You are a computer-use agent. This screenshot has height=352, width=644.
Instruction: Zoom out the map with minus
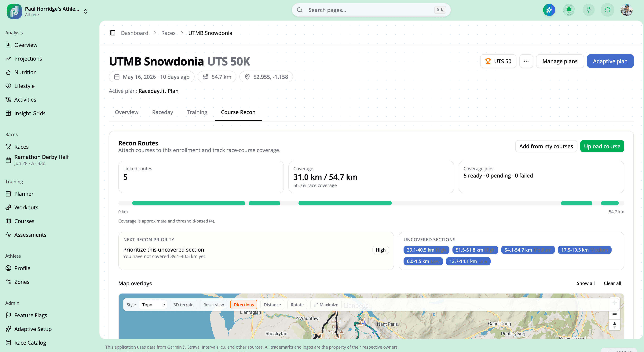click(x=614, y=314)
